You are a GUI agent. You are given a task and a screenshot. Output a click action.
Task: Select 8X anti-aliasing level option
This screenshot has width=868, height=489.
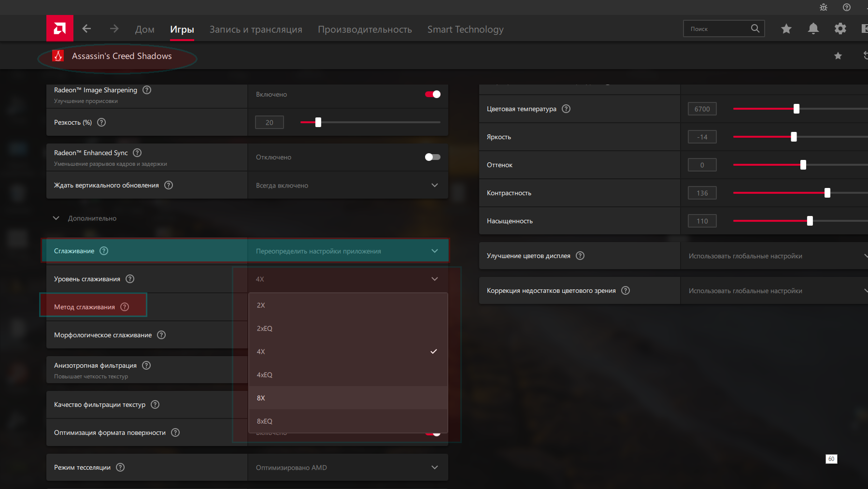(261, 398)
